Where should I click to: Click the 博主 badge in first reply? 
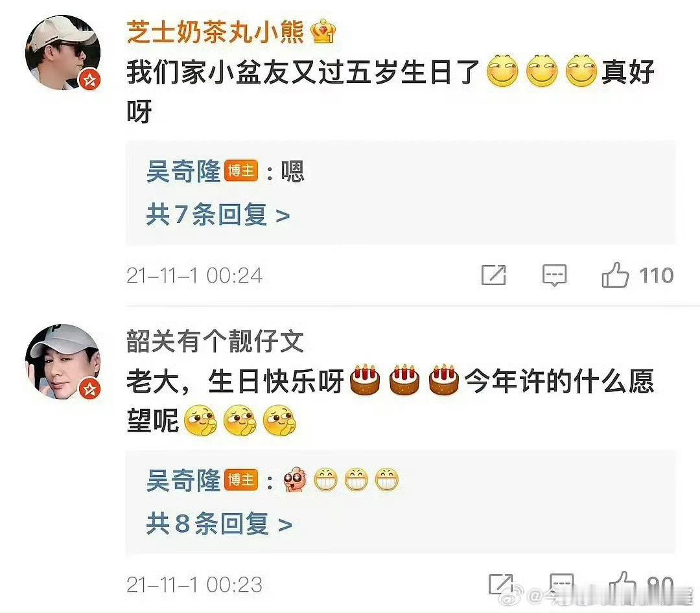pos(241,170)
